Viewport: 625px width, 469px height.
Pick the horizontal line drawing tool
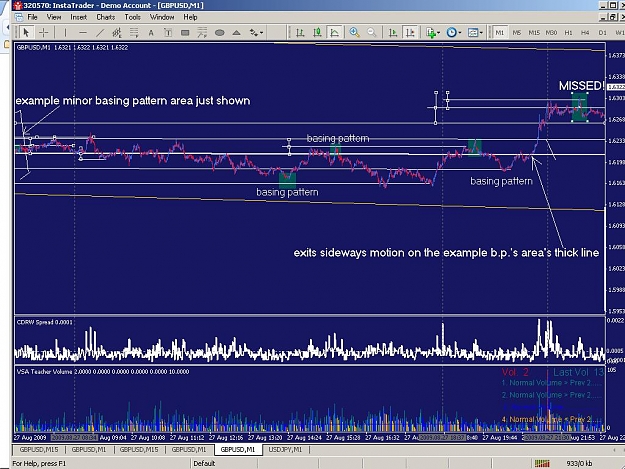[x=83, y=32]
